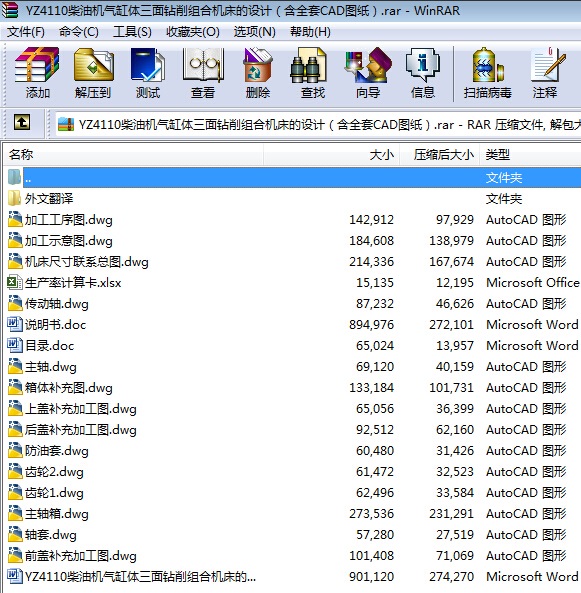Viewport: 581px width, 593px height.
Task: Select file 前盖补充加工图.dwg
Action: coord(81,556)
